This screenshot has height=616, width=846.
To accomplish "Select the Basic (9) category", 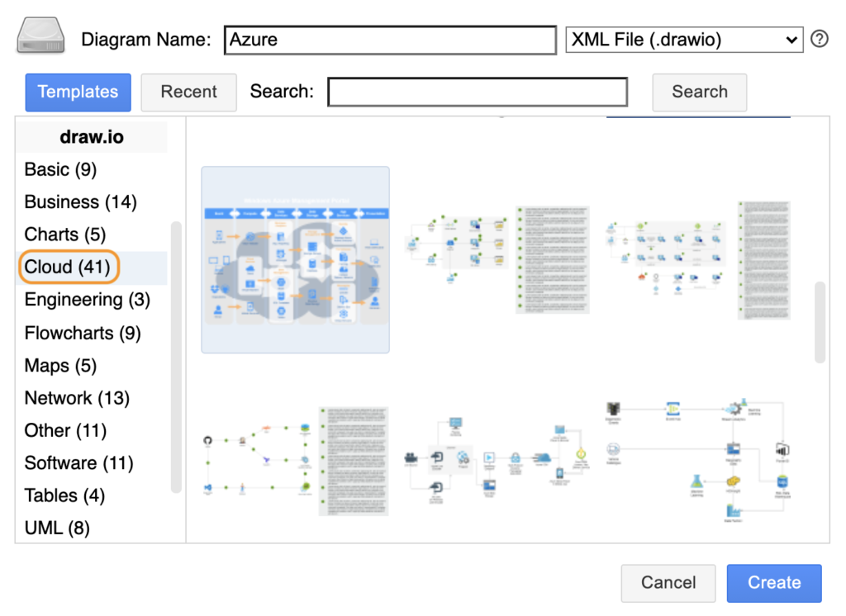I will click(60, 169).
